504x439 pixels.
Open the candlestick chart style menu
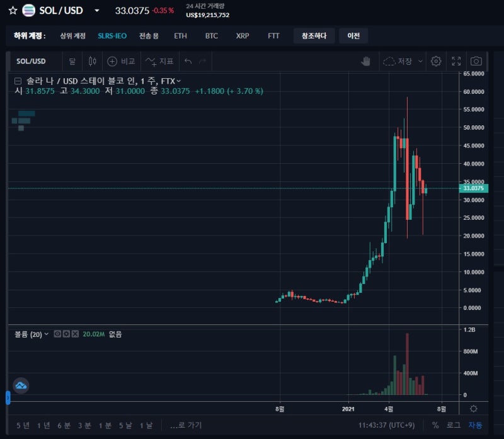tap(92, 61)
